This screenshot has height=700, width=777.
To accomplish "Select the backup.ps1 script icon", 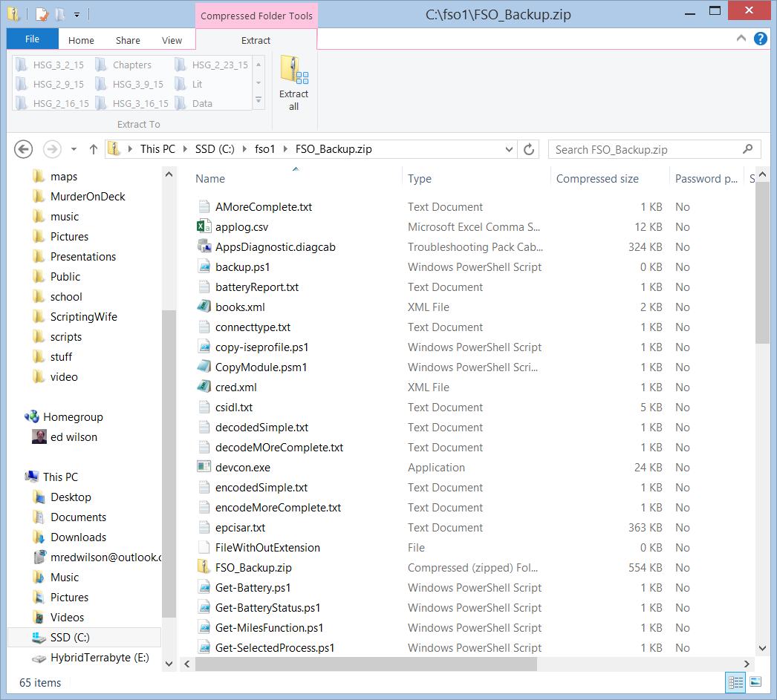I will 204,266.
